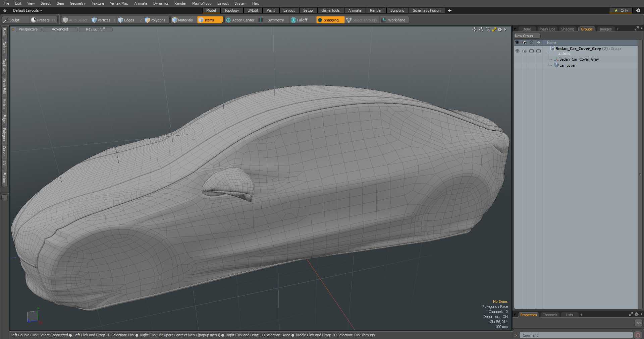Click the visibility column header eye icon

pyautogui.click(x=517, y=43)
